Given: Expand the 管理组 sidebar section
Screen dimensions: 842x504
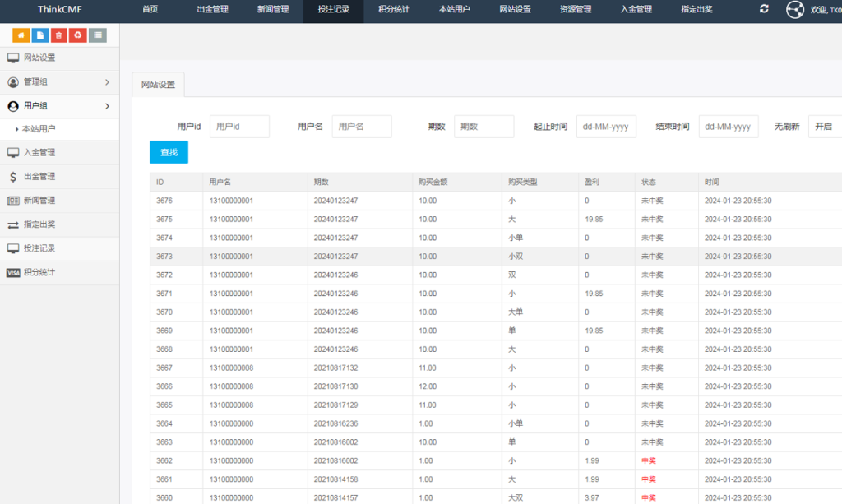Looking at the screenshot, I should [x=49, y=81].
